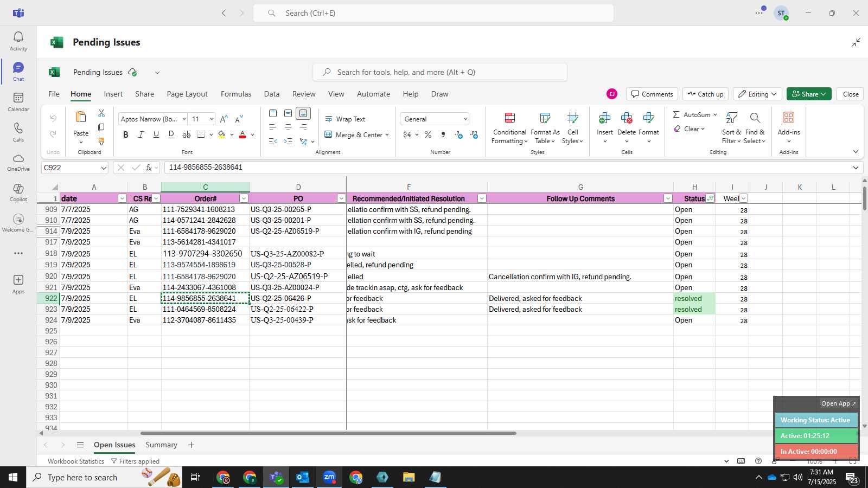
Task: Toggle Wrap Text
Action: [x=345, y=119]
